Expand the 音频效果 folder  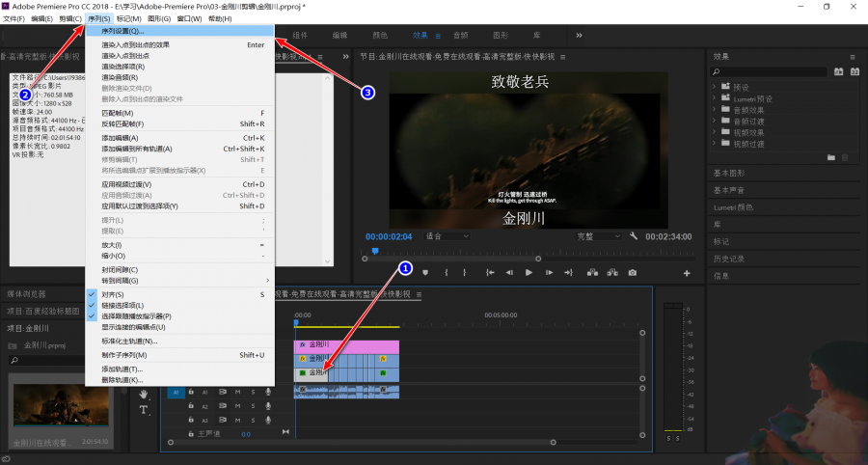(x=714, y=109)
